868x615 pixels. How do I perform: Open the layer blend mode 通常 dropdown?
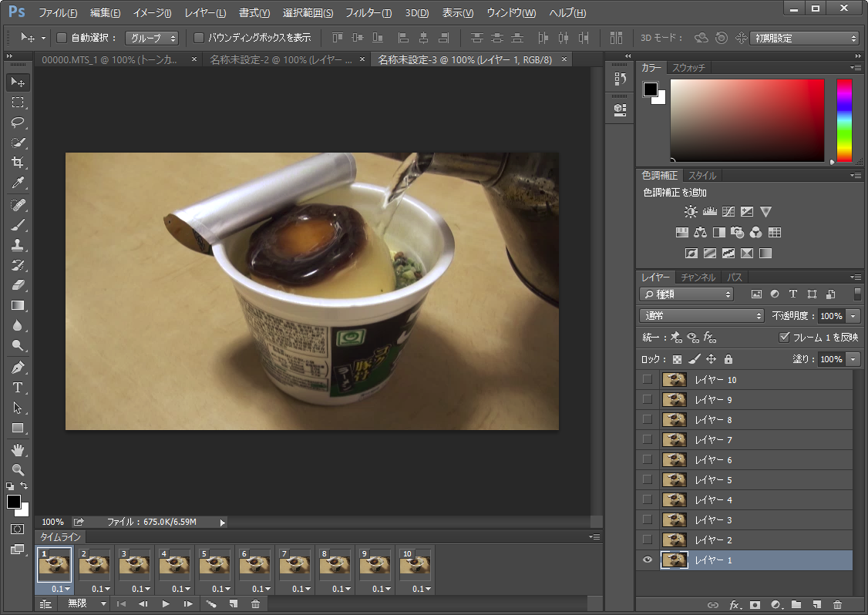click(x=701, y=316)
